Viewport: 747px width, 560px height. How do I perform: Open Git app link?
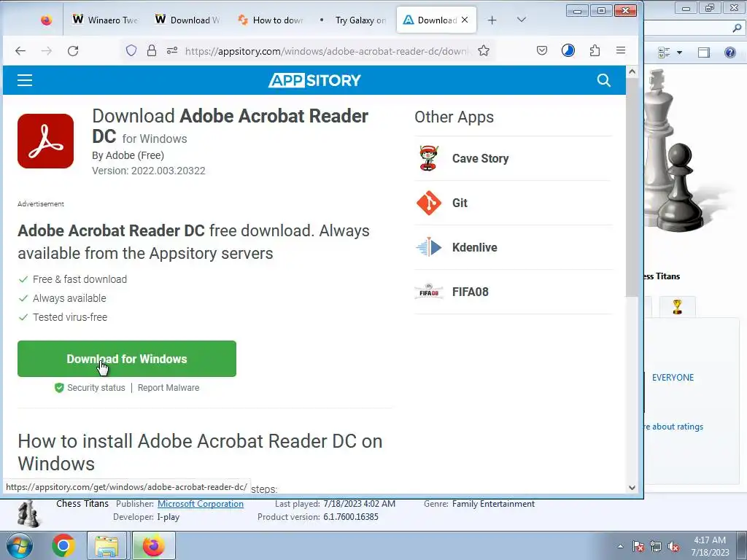click(x=460, y=203)
